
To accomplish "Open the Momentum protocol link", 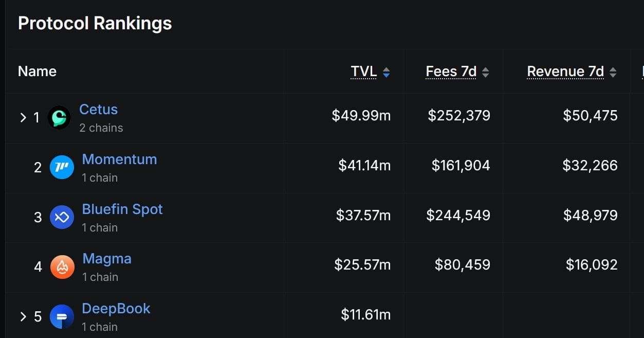I will (119, 159).
